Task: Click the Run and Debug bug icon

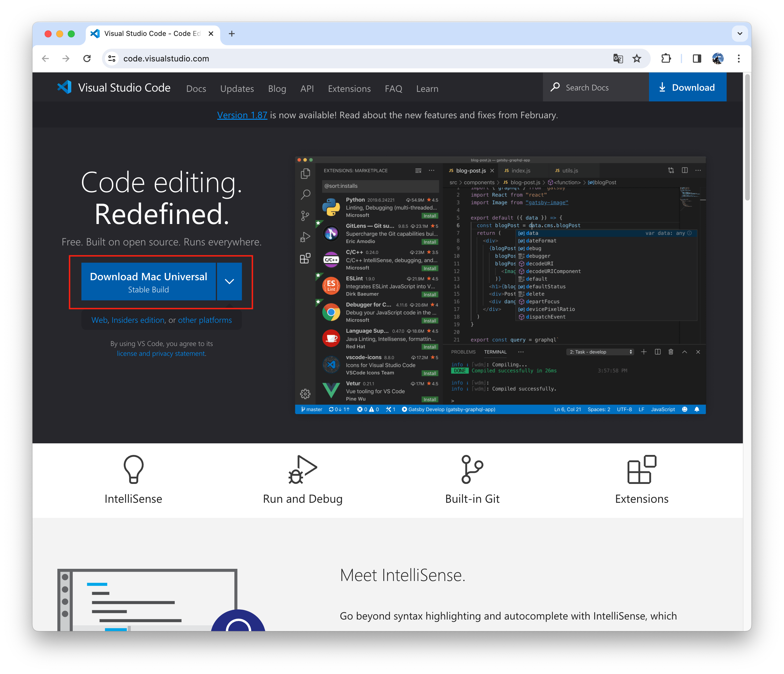Action: [302, 469]
